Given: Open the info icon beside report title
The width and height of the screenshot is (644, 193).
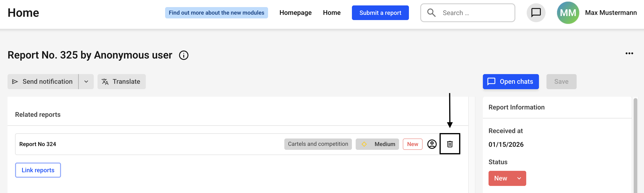Looking at the screenshot, I should (x=183, y=55).
